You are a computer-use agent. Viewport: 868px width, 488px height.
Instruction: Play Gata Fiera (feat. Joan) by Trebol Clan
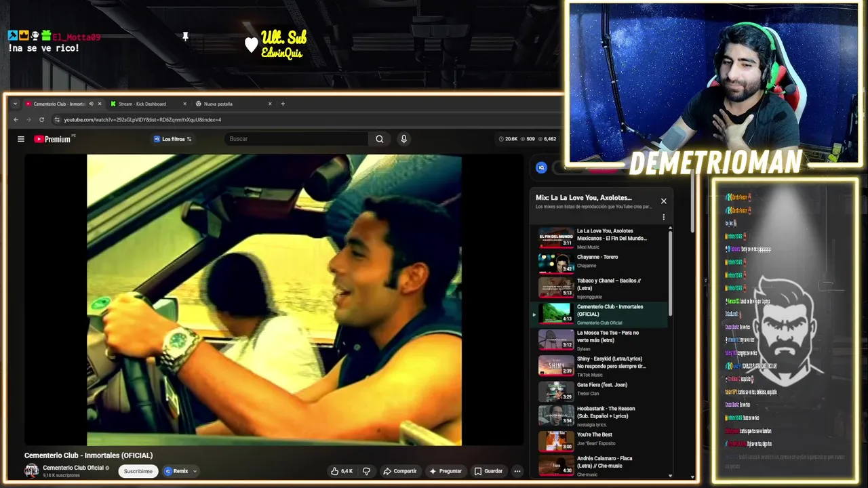coord(602,391)
